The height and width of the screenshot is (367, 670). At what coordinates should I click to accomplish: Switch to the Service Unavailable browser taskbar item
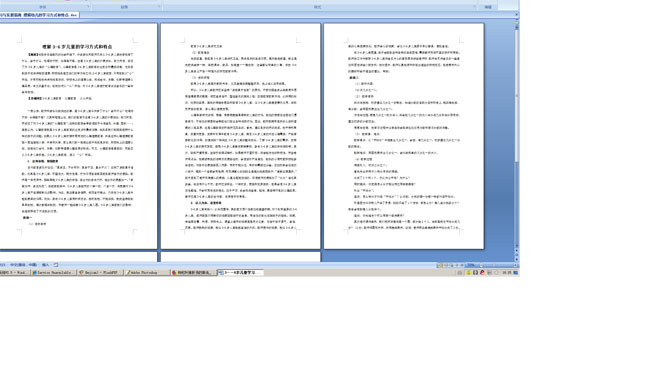(x=53, y=272)
